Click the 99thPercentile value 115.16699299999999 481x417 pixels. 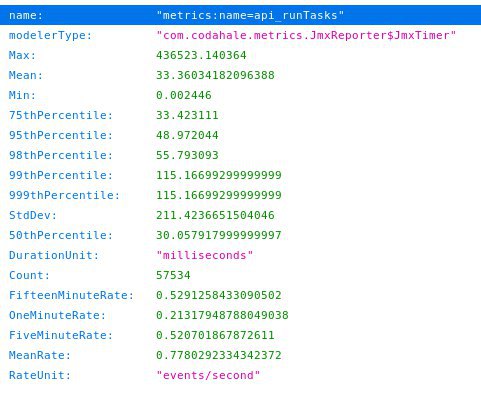[219, 175]
